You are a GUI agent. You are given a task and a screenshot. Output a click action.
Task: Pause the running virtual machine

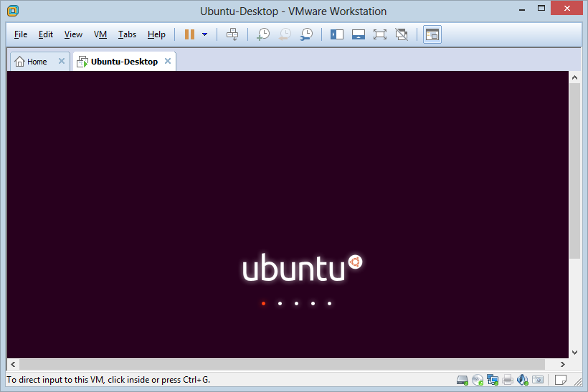[x=189, y=34]
